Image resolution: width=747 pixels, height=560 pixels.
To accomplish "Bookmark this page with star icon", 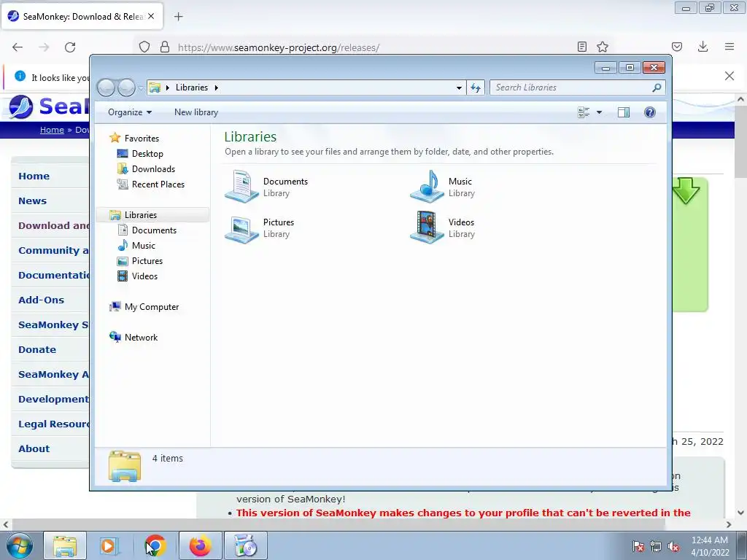I will (x=603, y=47).
